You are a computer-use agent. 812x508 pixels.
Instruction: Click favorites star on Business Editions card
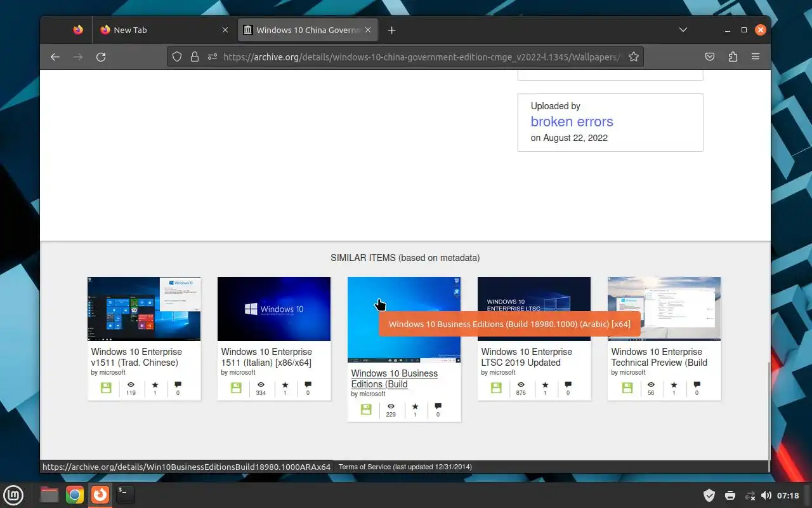(415, 406)
